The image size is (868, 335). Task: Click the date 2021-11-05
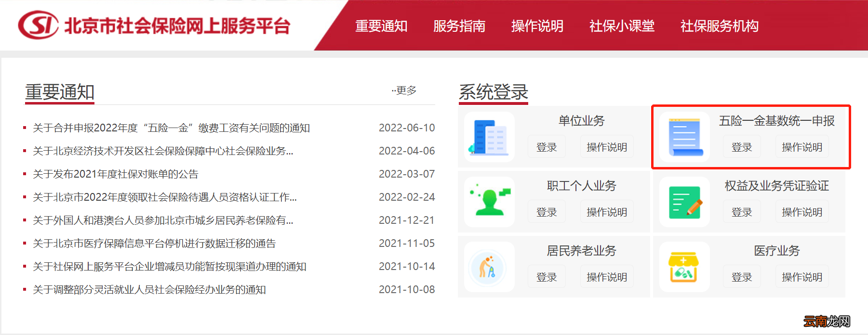407,244
